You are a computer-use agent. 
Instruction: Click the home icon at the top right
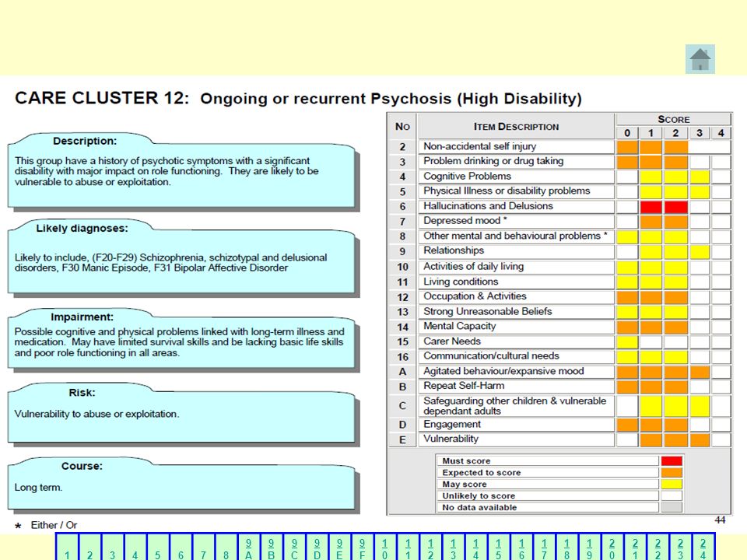click(700, 59)
